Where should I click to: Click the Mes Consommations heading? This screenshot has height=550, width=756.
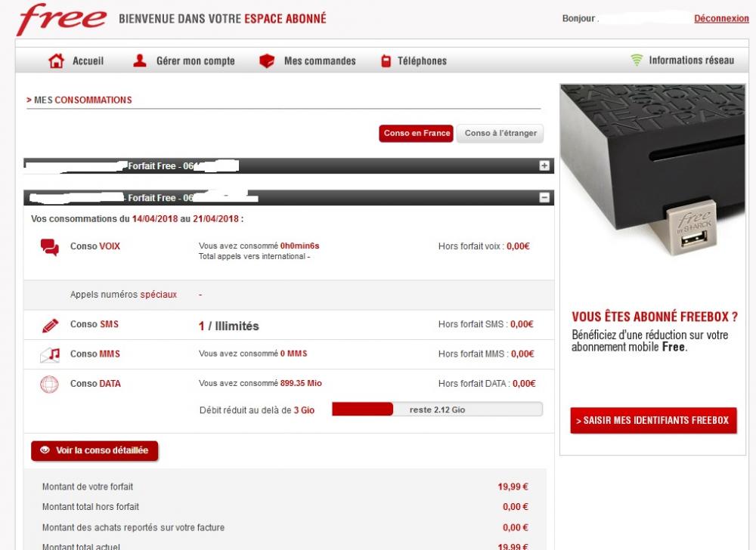pos(79,100)
